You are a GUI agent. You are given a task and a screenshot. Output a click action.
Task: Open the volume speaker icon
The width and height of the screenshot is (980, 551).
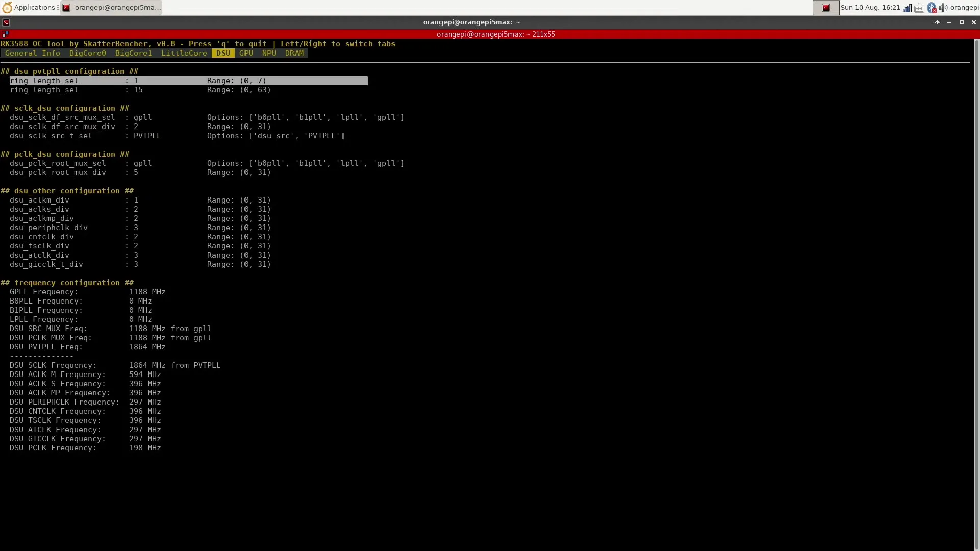click(943, 8)
